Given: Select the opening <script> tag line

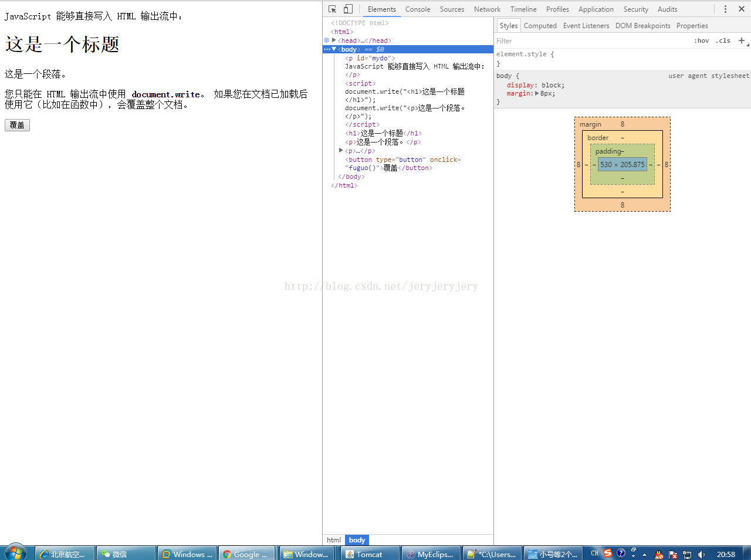Looking at the screenshot, I should tap(360, 83).
